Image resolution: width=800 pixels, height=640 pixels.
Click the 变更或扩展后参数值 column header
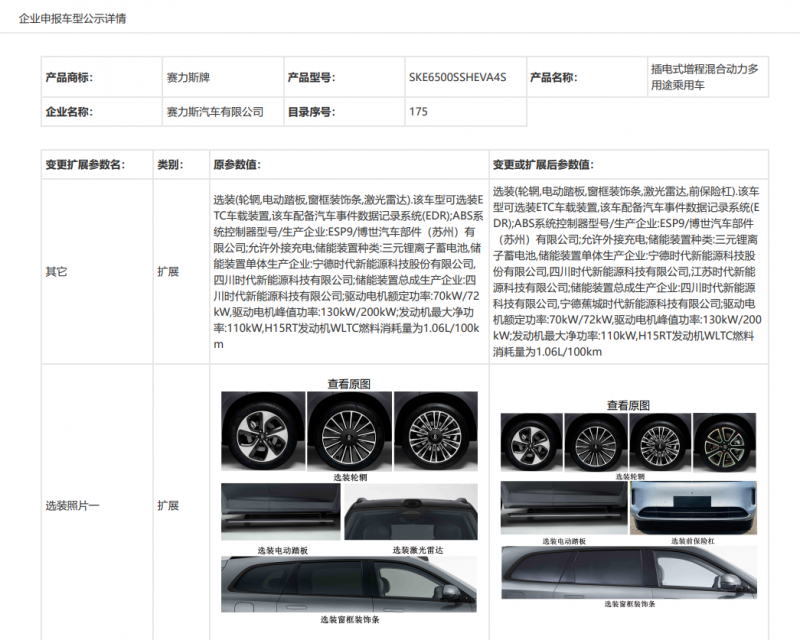542,164
